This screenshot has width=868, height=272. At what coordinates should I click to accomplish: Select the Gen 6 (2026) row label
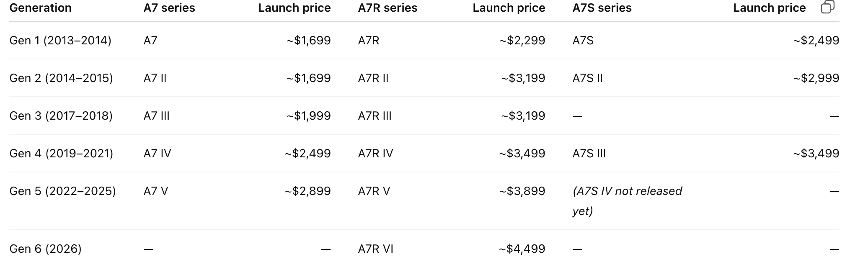click(46, 249)
